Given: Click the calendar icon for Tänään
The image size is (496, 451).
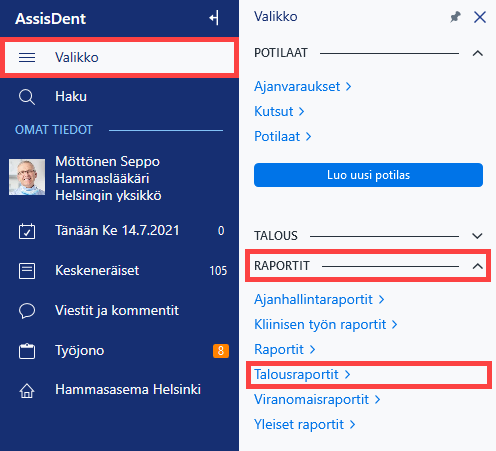Looking at the screenshot, I should click(27, 231).
